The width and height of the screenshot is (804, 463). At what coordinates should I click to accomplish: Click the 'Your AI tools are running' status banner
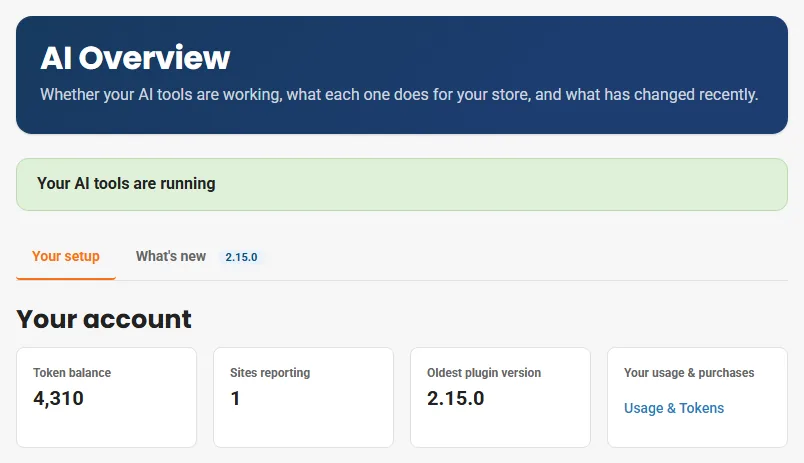click(402, 184)
